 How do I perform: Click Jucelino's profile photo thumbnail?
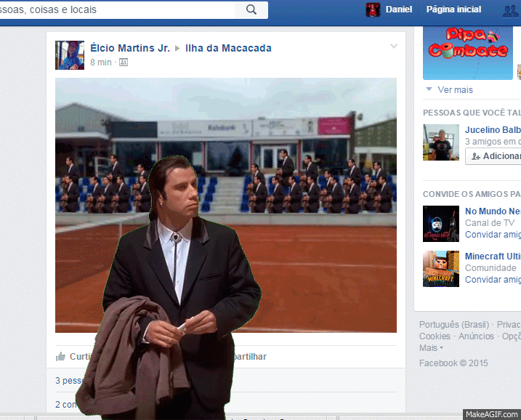(x=441, y=142)
